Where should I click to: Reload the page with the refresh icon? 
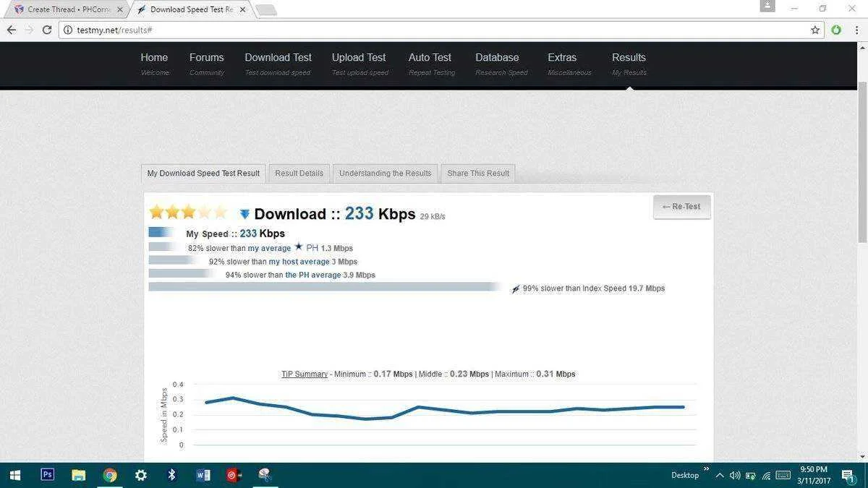click(47, 30)
